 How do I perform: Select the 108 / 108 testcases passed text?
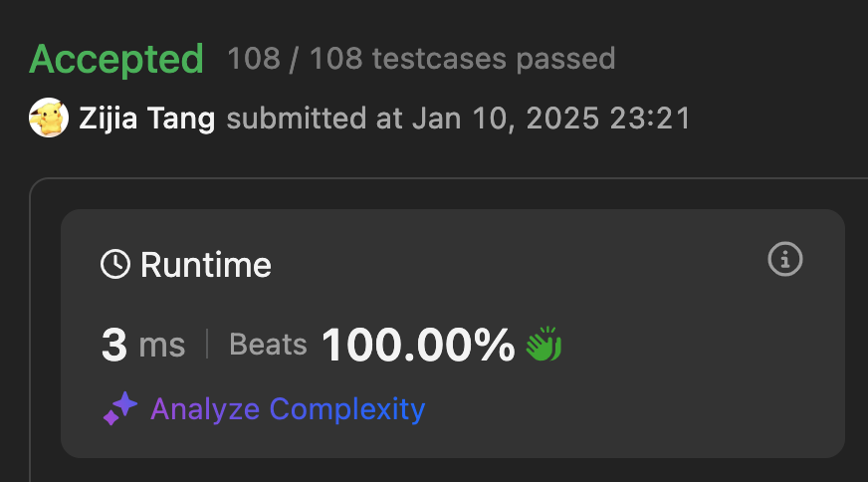(420, 59)
